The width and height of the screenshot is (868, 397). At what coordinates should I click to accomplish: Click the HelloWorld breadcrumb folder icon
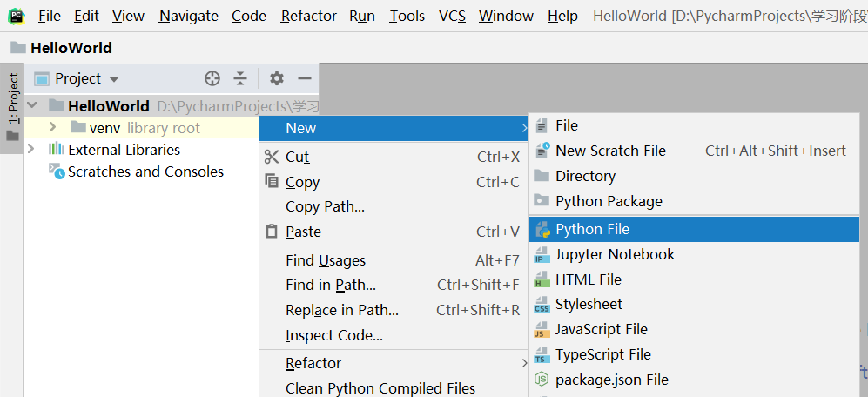18,48
